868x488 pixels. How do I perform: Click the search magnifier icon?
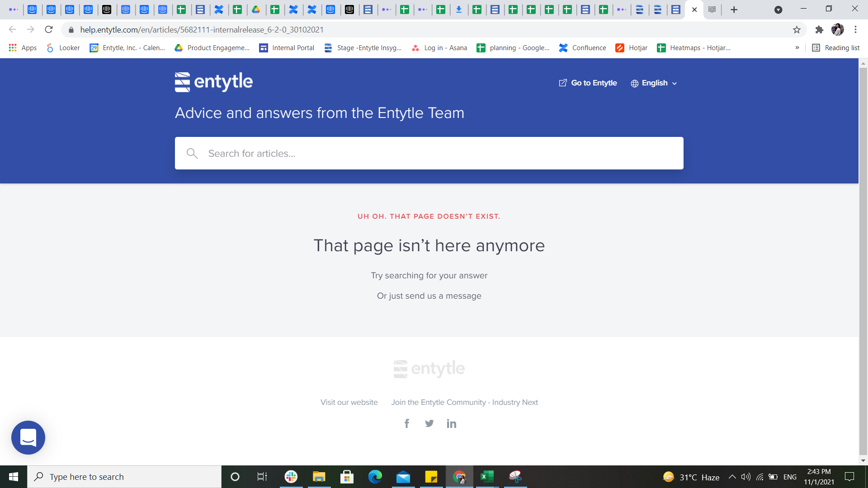[191, 153]
